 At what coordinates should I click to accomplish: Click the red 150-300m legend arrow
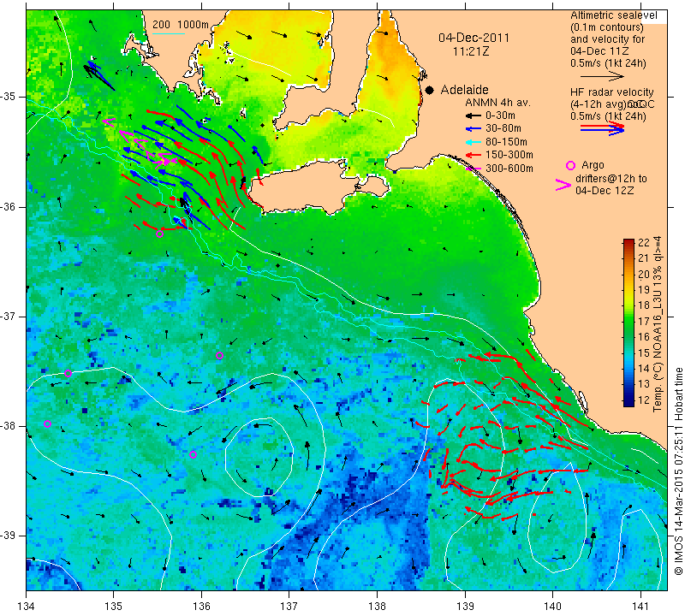[x=473, y=155]
